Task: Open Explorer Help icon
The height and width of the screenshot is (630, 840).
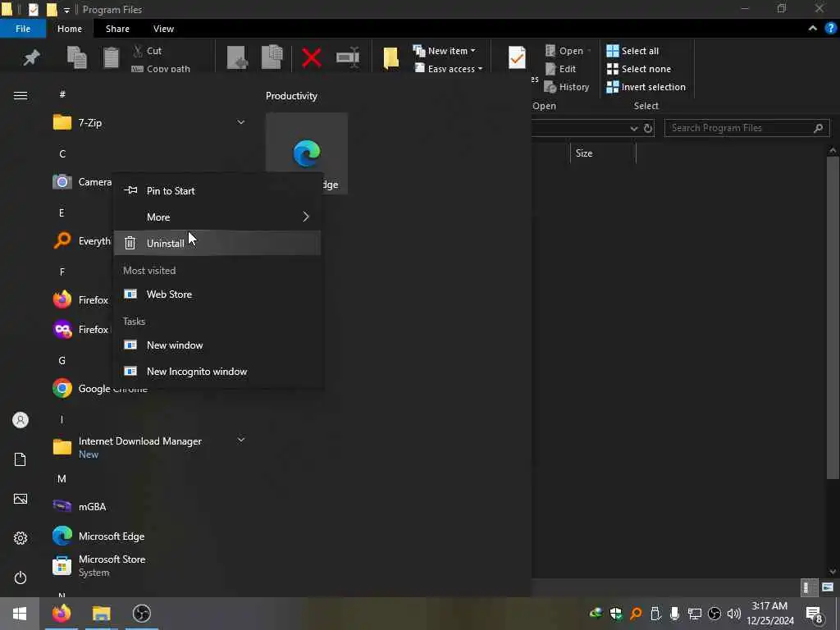Action: pyautogui.click(x=830, y=29)
